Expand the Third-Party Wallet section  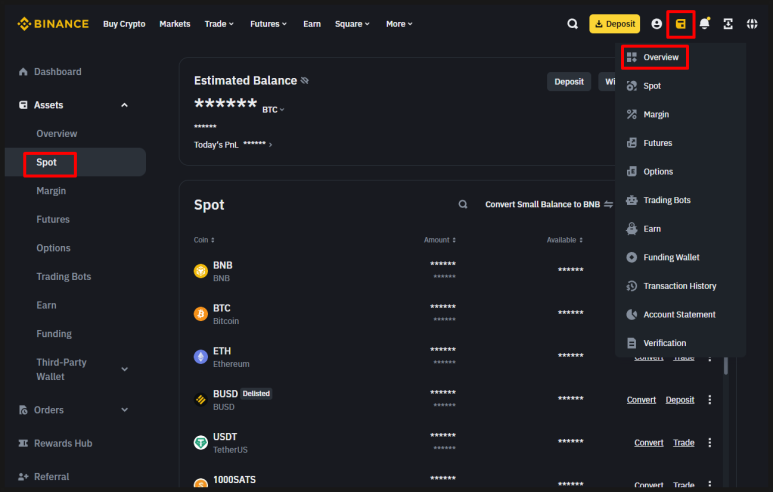[125, 369]
